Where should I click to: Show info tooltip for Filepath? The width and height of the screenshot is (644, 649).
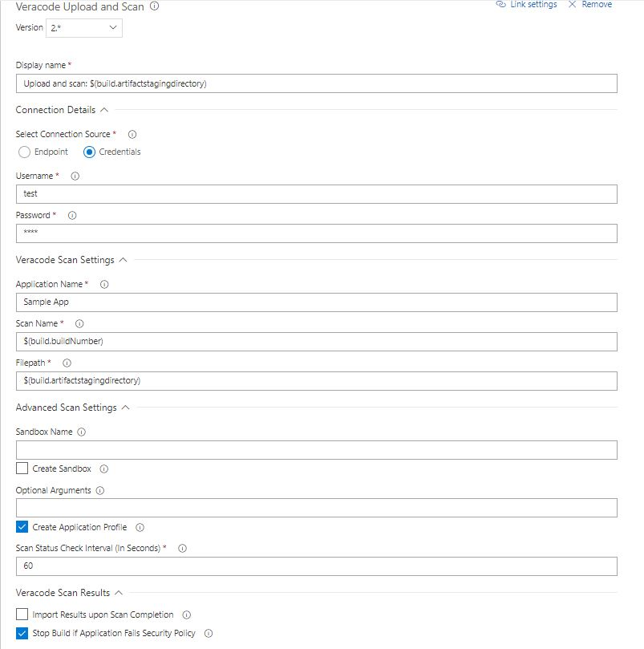[x=67, y=363]
